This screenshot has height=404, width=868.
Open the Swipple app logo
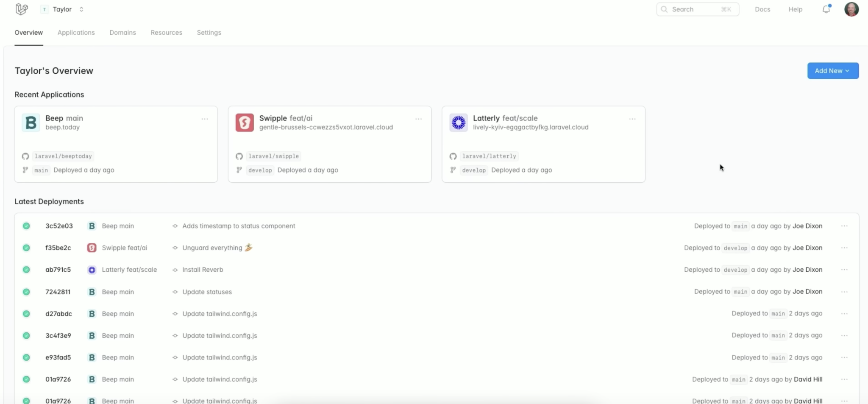tap(245, 123)
